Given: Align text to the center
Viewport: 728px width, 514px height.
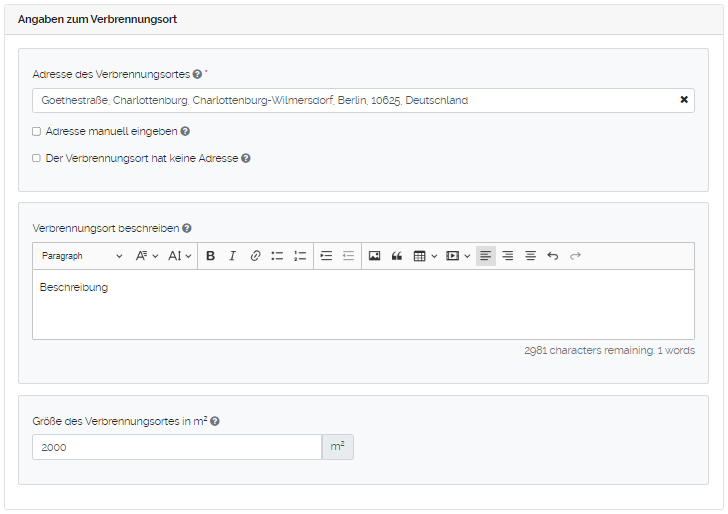Looking at the screenshot, I should click(530, 256).
